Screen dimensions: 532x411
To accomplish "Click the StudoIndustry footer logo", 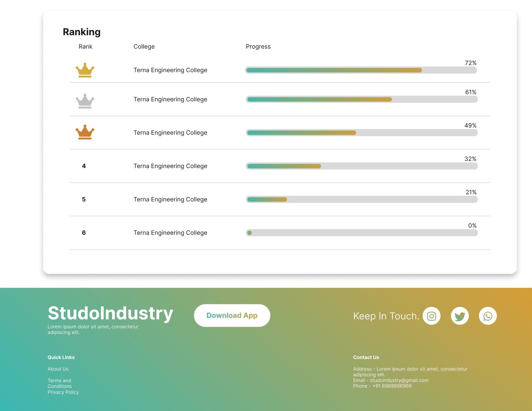I will coord(110,313).
